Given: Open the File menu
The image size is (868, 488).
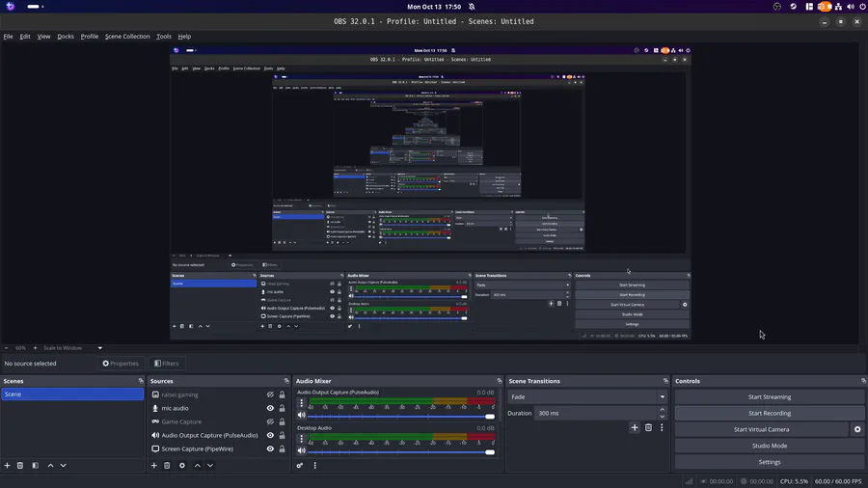Looking at the screenshot, I should point(9,37).
